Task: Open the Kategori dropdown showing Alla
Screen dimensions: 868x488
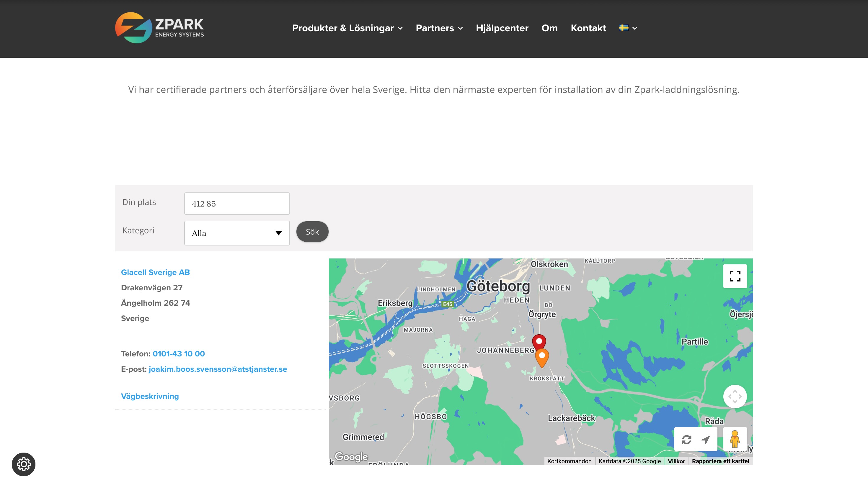Action: click(x=236, y=233)
